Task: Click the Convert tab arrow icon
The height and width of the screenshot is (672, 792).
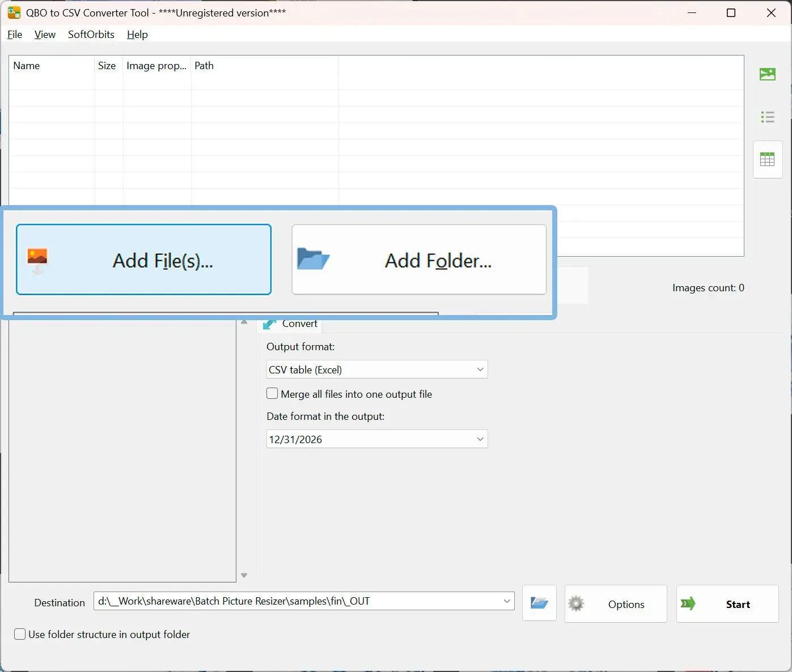Action: (270, 324)
